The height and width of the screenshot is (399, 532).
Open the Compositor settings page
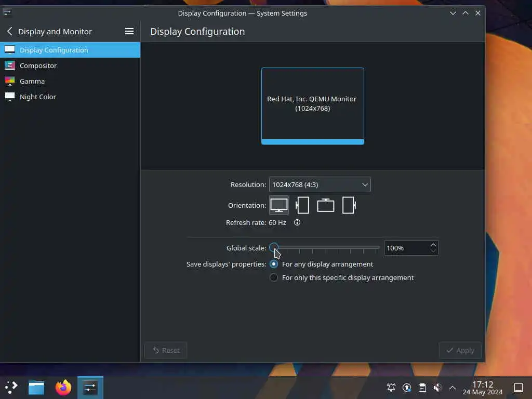tap(70, 65)
